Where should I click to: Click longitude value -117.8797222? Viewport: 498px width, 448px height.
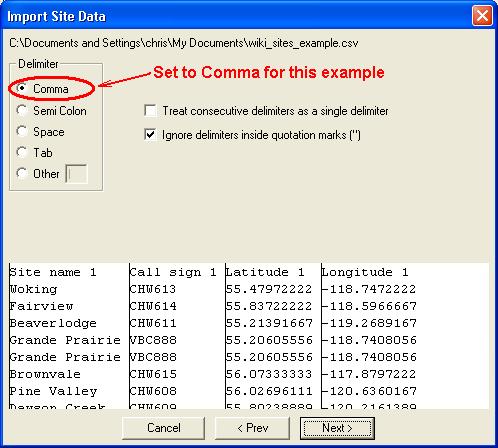click(369, 374)
